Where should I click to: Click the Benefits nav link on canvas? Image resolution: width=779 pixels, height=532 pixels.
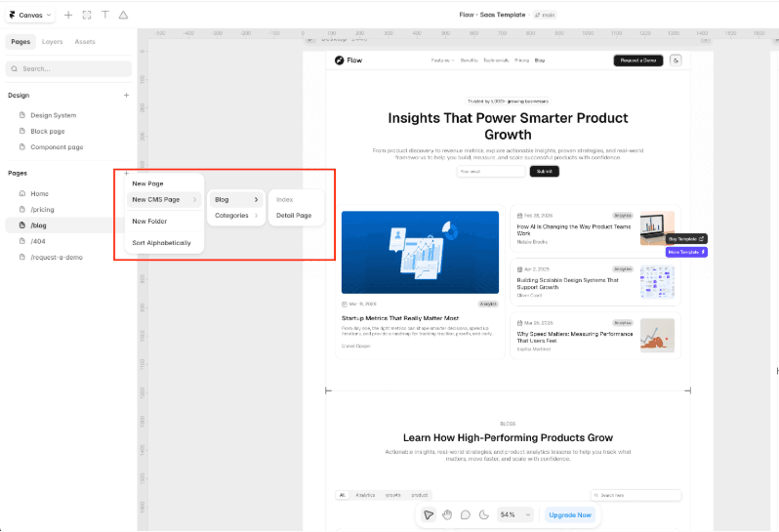pos(469,61)
